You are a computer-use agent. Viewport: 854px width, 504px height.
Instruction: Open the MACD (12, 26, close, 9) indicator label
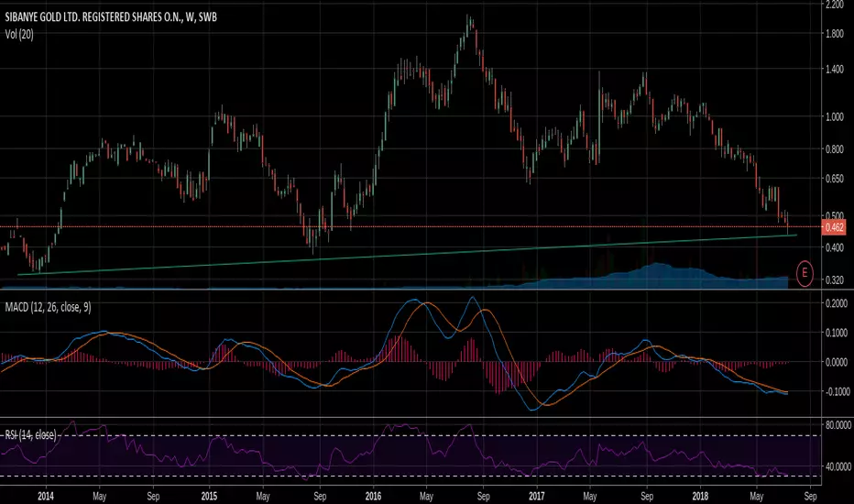point(48,307)
